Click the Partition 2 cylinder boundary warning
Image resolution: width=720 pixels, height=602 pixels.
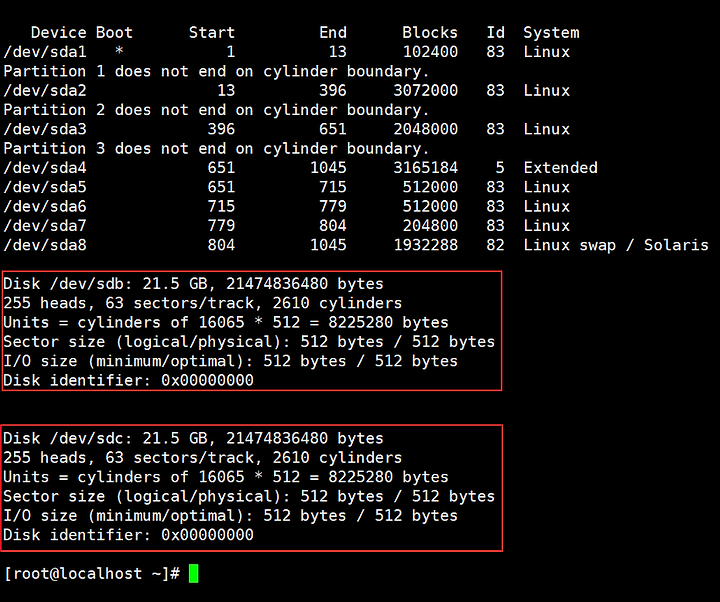pyautogui.click(x=216, y=110)
